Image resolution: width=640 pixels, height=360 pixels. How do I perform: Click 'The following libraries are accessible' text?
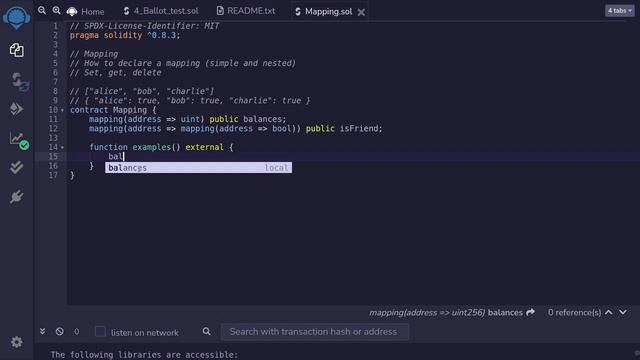144,354
